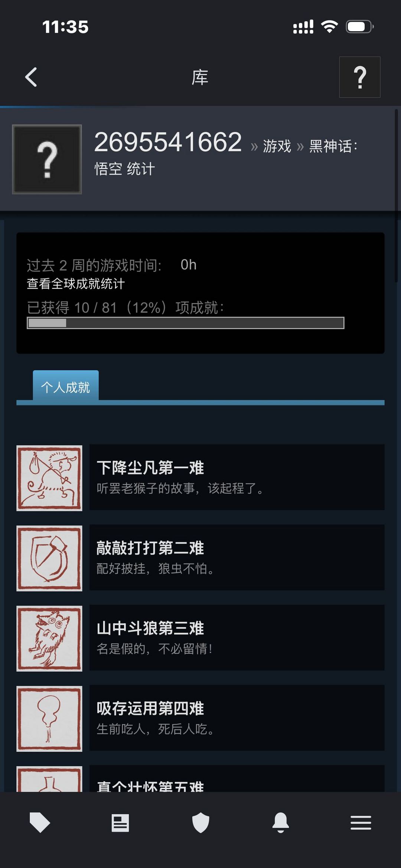Open the hamburger menu icon
The width and height of the screenshot is (401, 868).
click(x=361, y=823)
